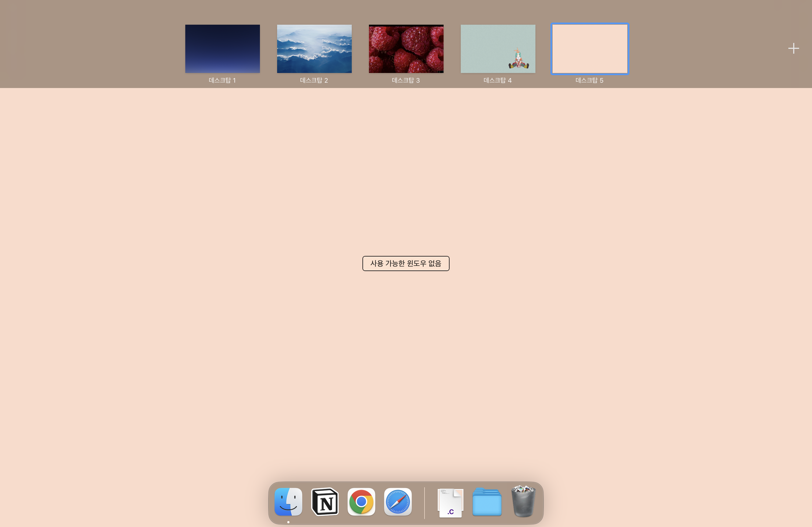This screenshot has width=812, height=527.
Task: Switch to 데스크탑 1 with the night-sky wallpaper
Action: click(222, 48)
